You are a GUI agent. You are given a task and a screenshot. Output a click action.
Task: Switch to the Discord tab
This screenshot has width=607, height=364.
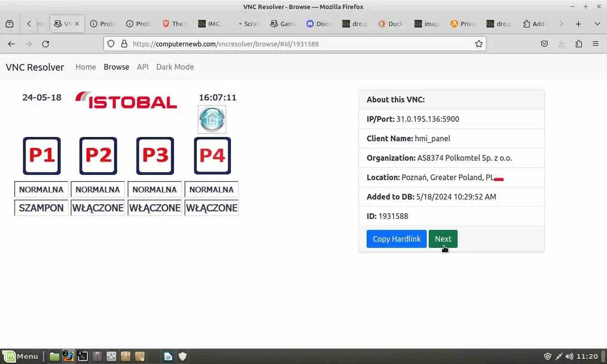(x=319, y=24)
